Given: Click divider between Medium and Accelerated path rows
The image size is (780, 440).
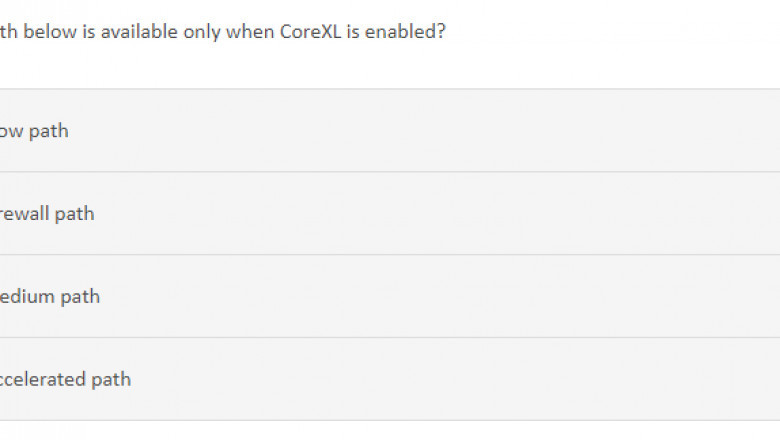Looking at the screenshot, I should coord(390,338).
